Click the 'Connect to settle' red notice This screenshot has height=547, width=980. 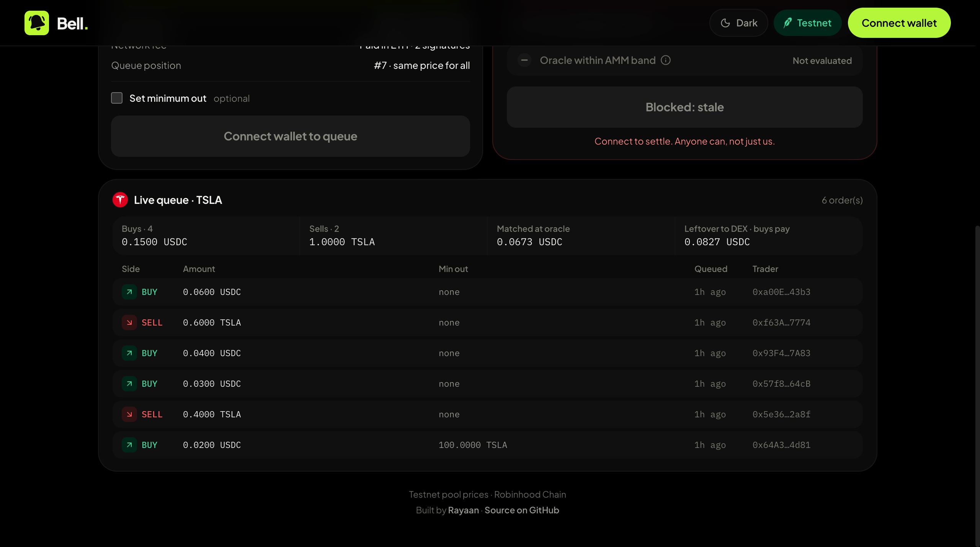click(684, 141)
